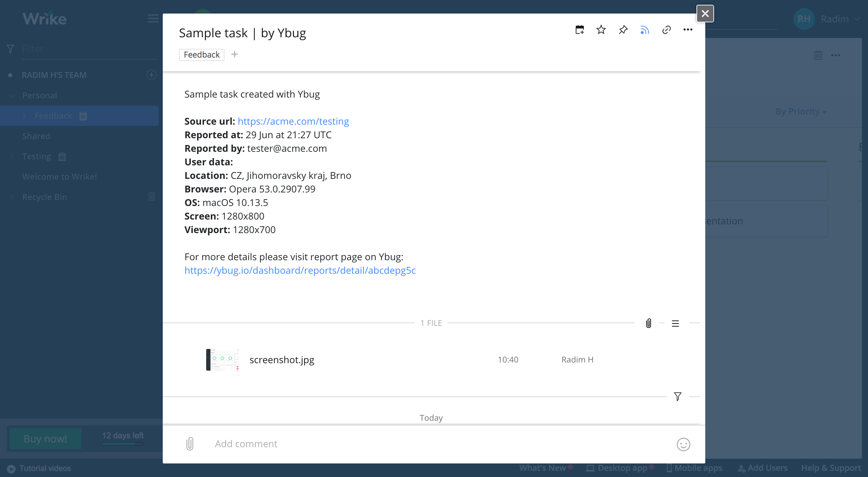Click the add-to-calendar icon in task header
868x477 pixels.
point(580,30)
